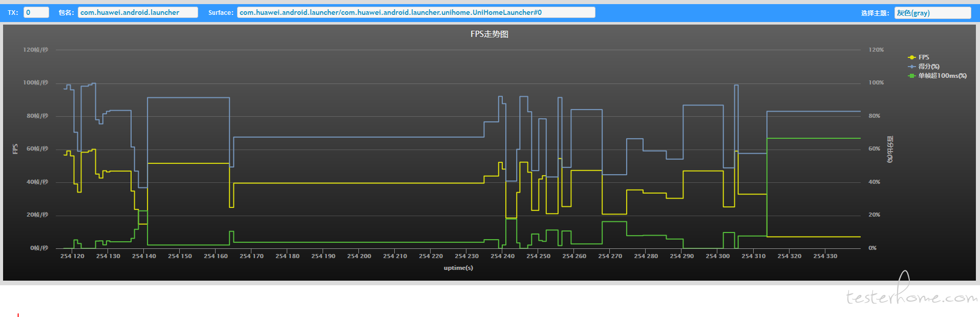Click the 254 150 x-axis label
The width and height of the screenshot is (980, 317).
[180, 256]
